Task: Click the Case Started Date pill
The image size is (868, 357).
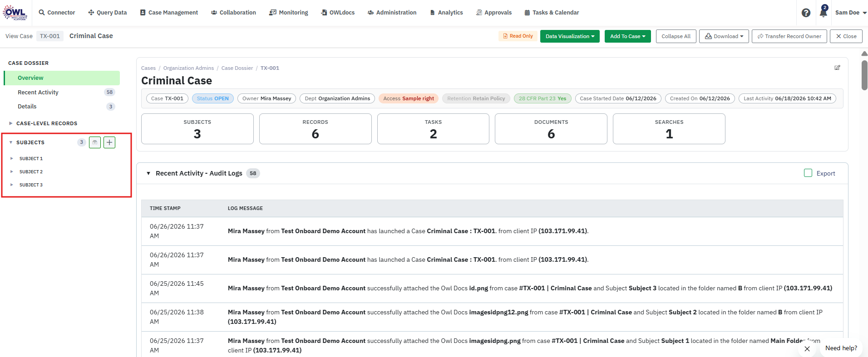Action: pyautogui.click(x=618, y=98)
